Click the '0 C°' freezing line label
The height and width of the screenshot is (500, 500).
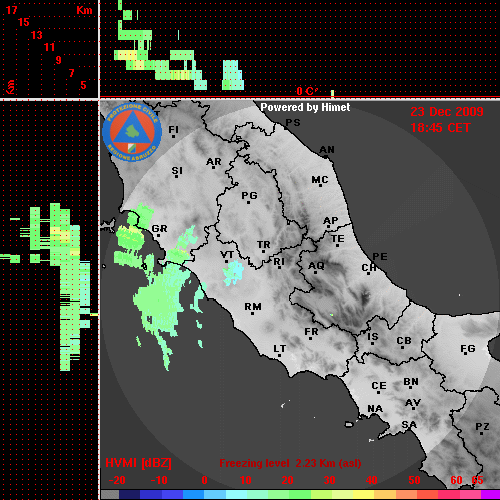pyautogui.click(x=307, y=91)
